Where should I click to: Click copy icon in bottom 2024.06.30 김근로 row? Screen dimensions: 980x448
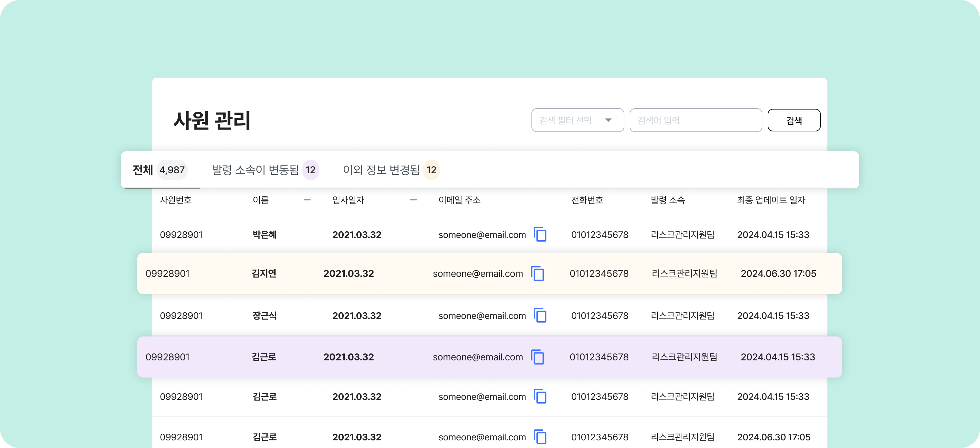(x=540, y=437)
